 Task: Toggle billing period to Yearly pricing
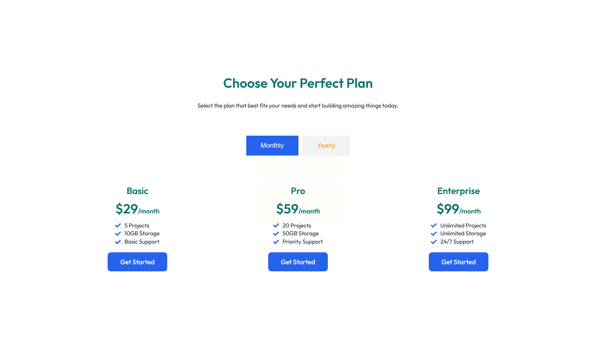click(326, 145)
